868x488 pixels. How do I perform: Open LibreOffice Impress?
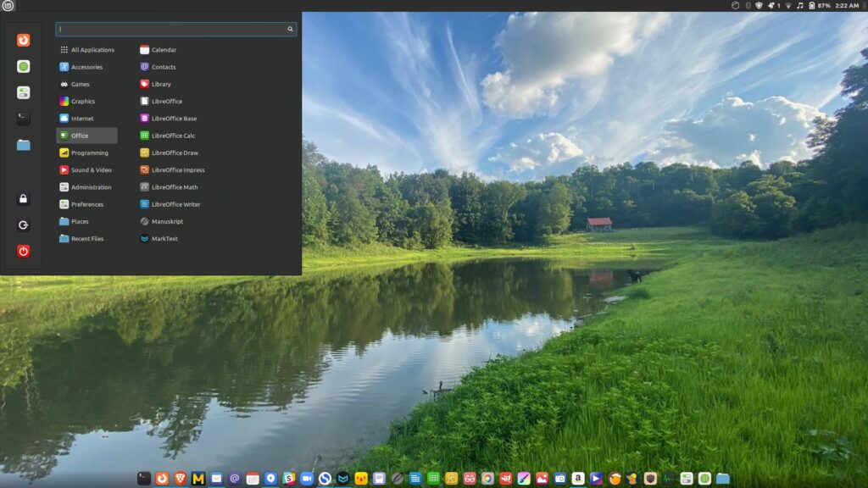pos(179,169)
